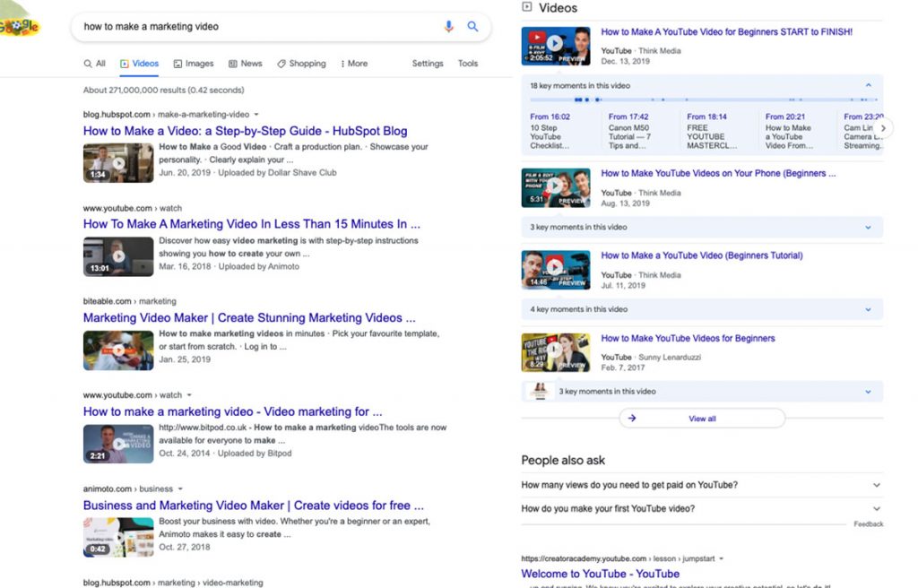Play the 14:46 Beginners Tutorial thumbnail

(x=556, y=270)
